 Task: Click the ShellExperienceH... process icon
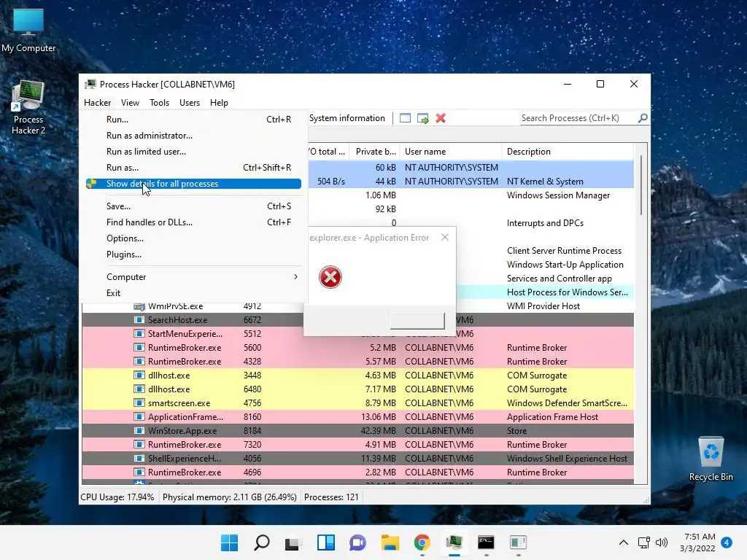(x=139, y=458)
